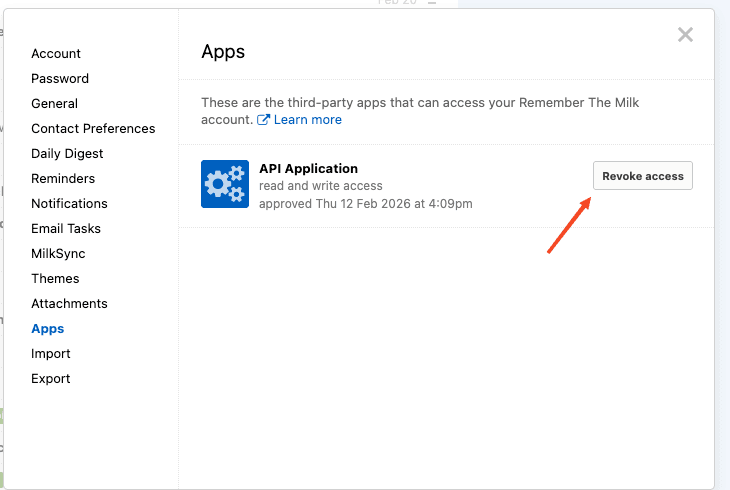Open the Import section

(x=51, y=354)
